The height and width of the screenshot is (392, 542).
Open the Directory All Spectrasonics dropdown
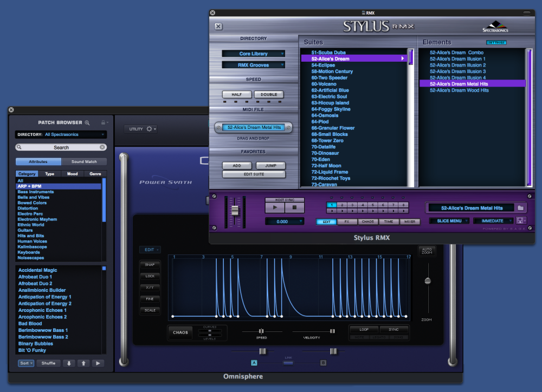click(61, 134)
